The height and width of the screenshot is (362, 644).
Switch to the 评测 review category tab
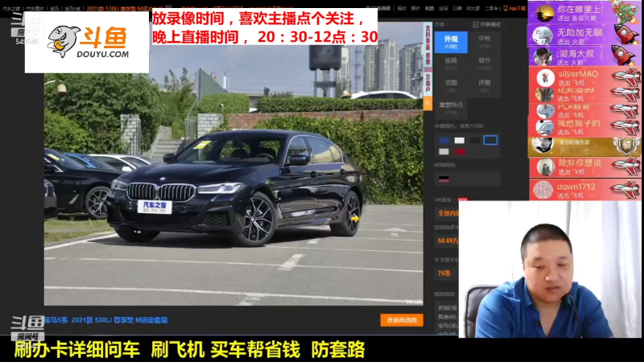click(485, 86)
